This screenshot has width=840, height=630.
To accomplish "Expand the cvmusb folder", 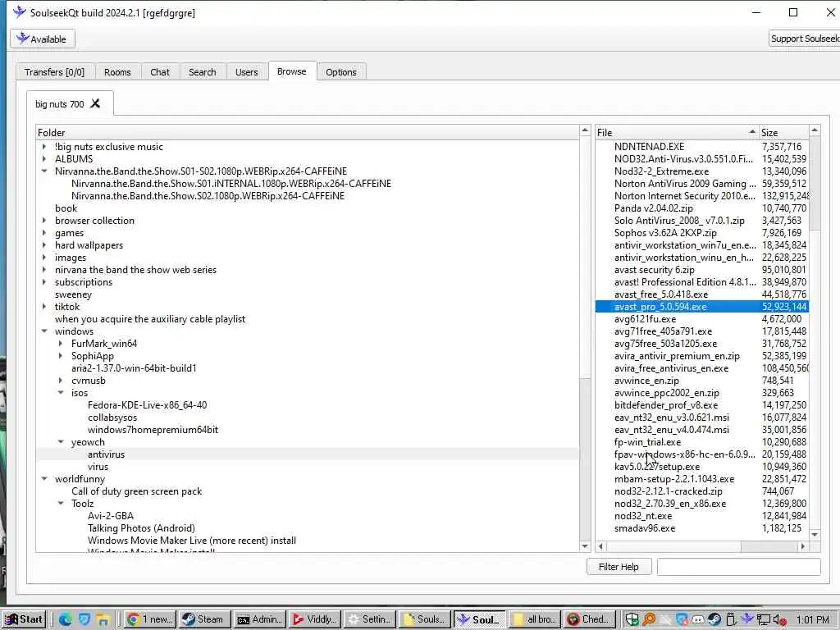I will [61, 381].
